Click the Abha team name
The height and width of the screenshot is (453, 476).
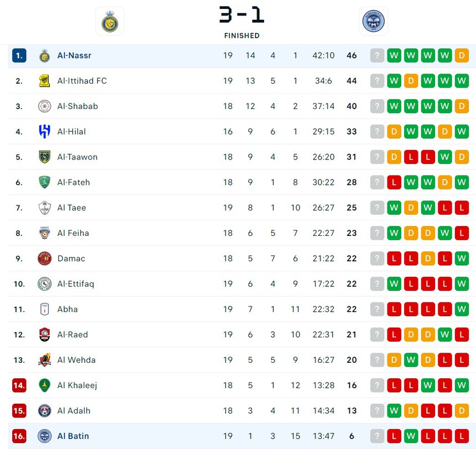68,310
